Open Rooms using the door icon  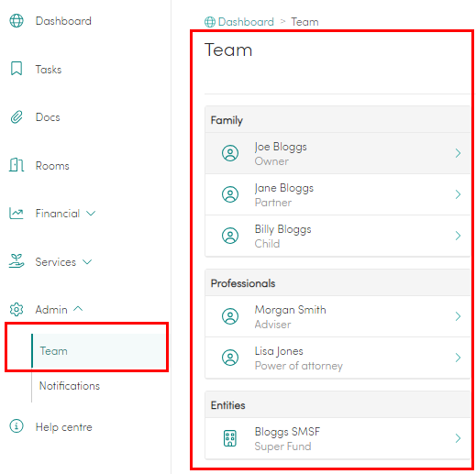[17, 165]
